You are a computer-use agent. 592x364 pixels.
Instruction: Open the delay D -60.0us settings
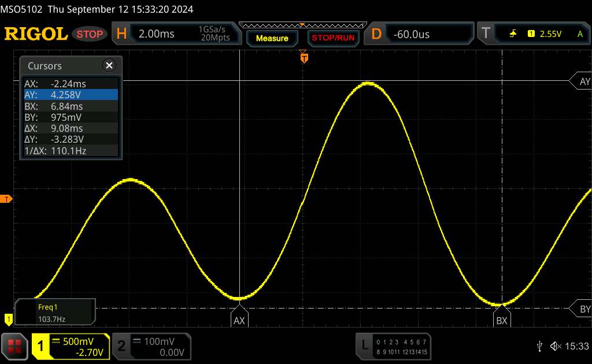click(421, 34)
